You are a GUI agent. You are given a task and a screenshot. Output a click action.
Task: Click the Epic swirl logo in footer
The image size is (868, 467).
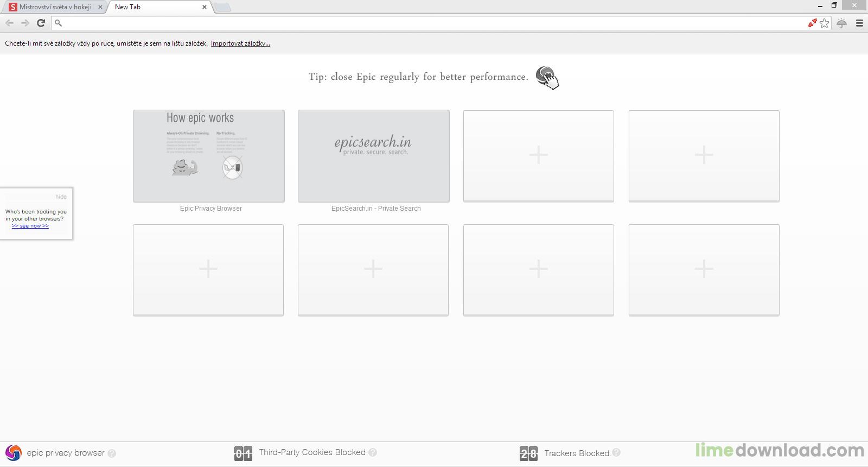point(13,453)
